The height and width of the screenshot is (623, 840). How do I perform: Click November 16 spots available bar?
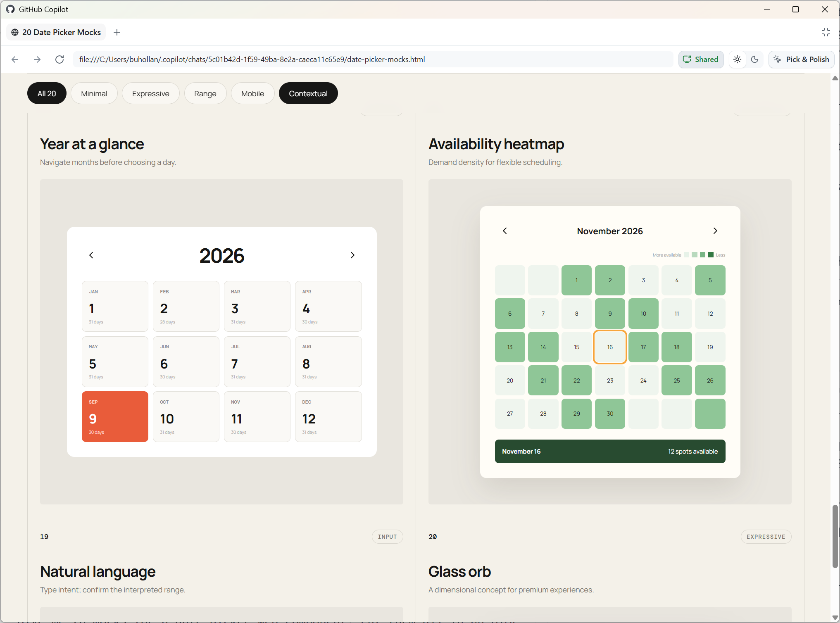[610, 451]
